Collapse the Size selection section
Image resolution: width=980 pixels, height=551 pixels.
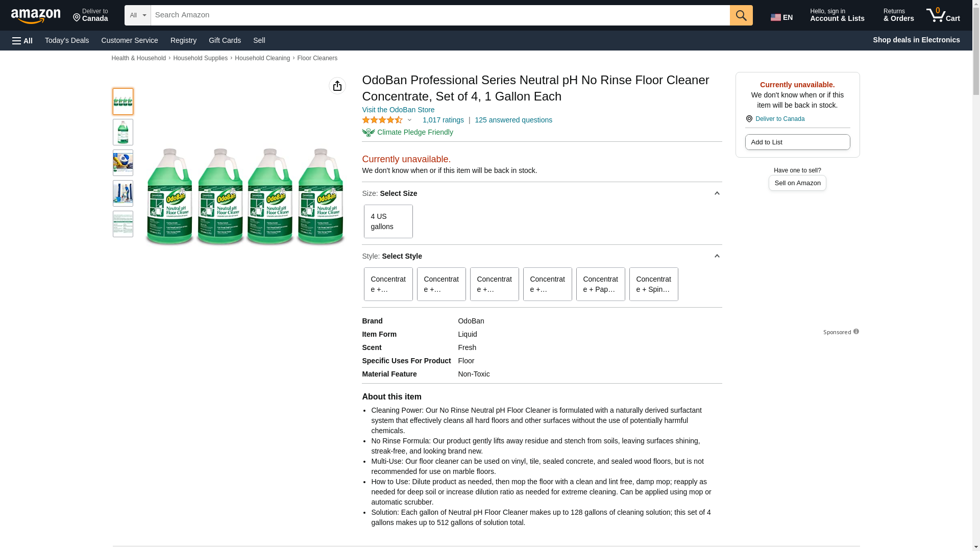(x=717, y=193)
